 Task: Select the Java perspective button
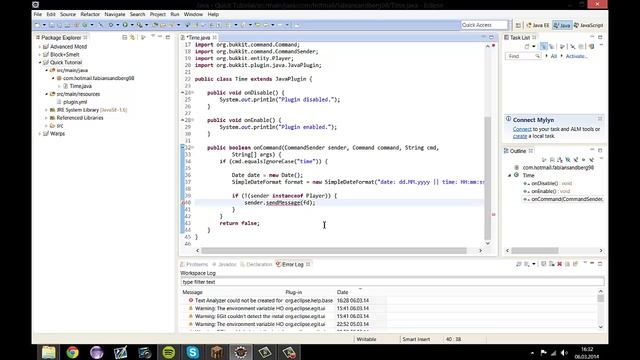562,25
